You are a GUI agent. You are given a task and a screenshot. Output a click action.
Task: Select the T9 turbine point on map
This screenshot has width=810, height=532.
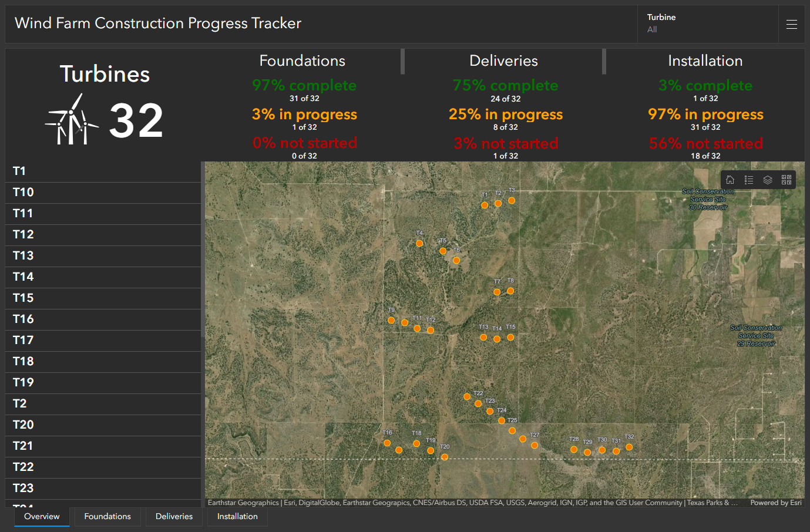coord(391,320)
